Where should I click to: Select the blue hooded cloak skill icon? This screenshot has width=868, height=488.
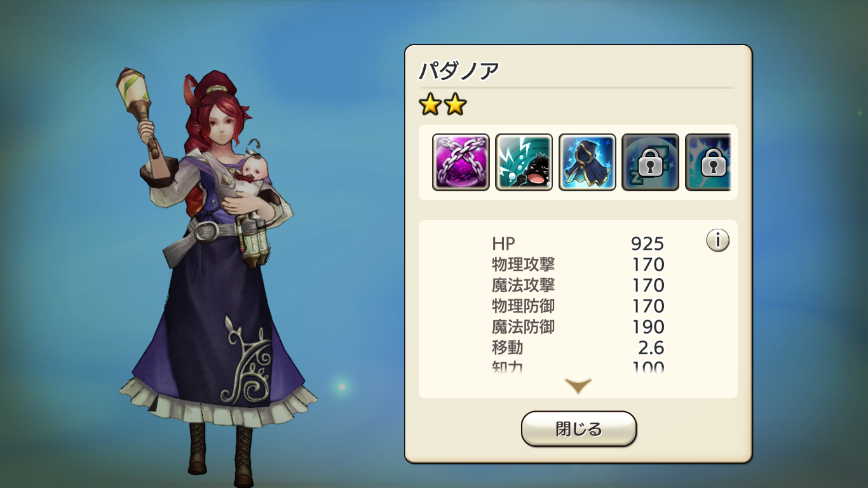click(587, 162)
